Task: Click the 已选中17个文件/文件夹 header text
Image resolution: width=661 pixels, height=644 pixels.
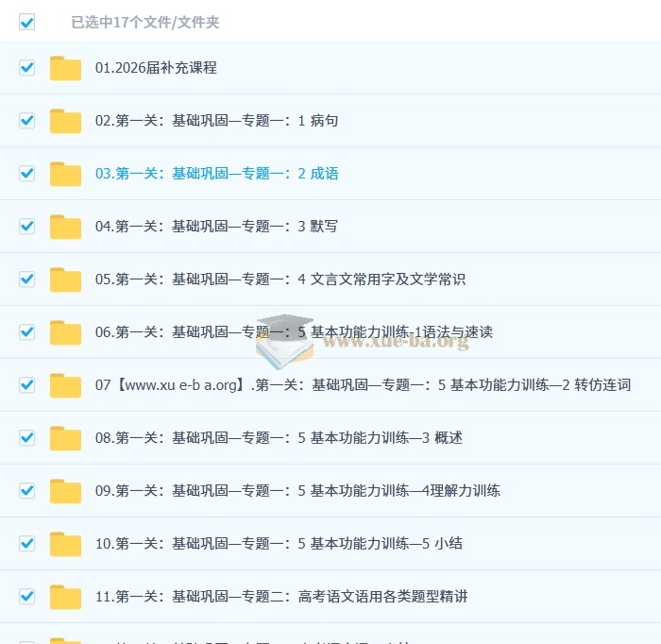Action: [x=145, y=22]
